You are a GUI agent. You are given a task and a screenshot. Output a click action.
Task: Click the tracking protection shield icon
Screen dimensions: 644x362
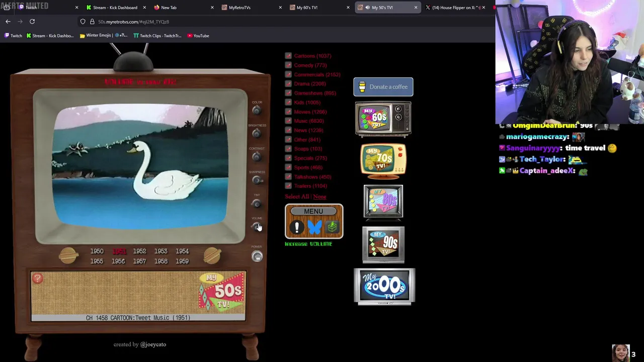click(x=83, y=22)
